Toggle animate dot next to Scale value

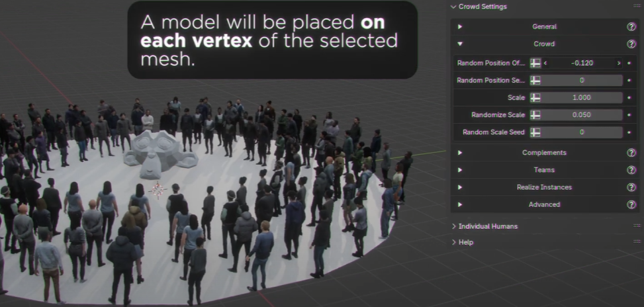[629, 98]
